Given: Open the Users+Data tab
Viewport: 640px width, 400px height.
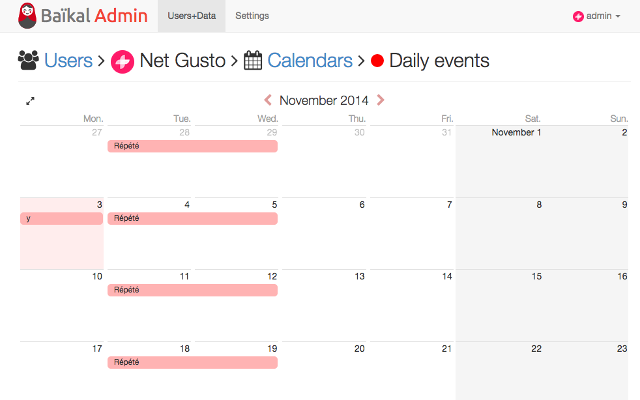Looking at the screenshot, I should pos(191,16).
